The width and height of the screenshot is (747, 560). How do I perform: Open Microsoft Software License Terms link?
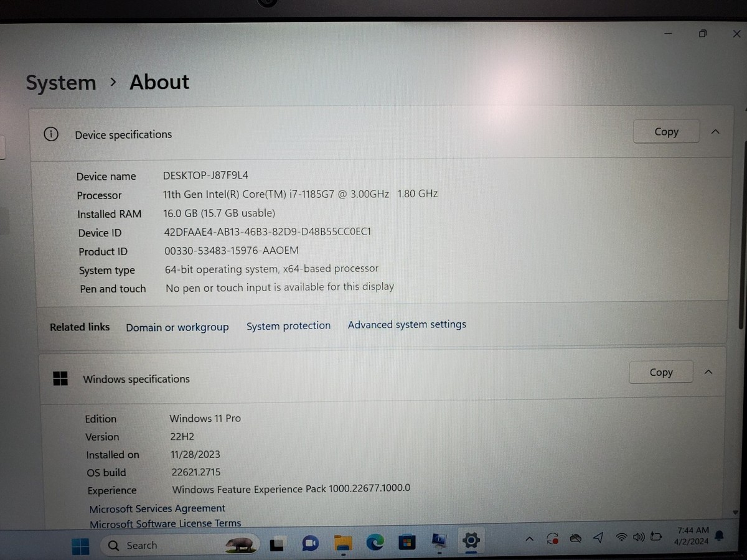(166, 524)
